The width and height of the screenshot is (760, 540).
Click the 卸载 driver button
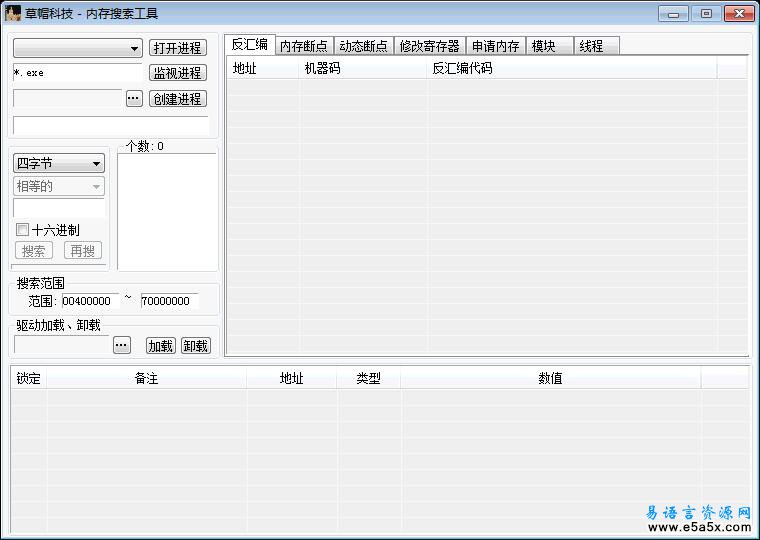tap(196, 346)
